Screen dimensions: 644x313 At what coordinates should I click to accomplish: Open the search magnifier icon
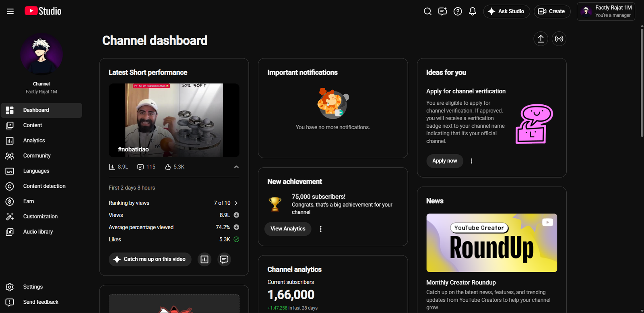coord(427,11)
